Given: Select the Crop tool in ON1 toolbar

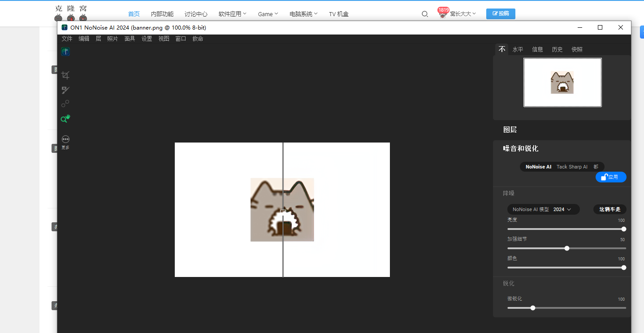Looking at the screenshot, I should tap(65, 75).
